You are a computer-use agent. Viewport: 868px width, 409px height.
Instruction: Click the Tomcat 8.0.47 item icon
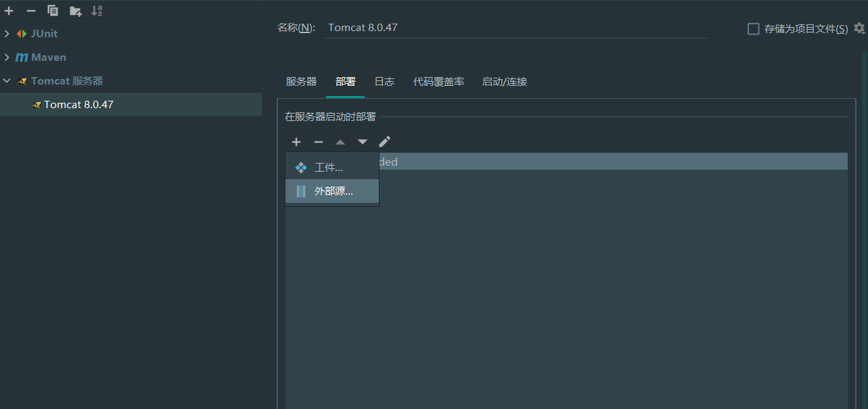pos(37,105)
